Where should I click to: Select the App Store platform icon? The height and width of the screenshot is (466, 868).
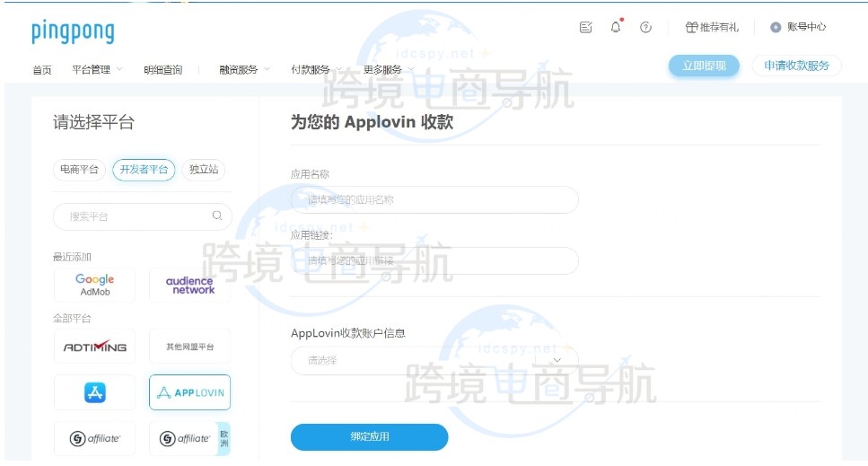pos(94,392)
